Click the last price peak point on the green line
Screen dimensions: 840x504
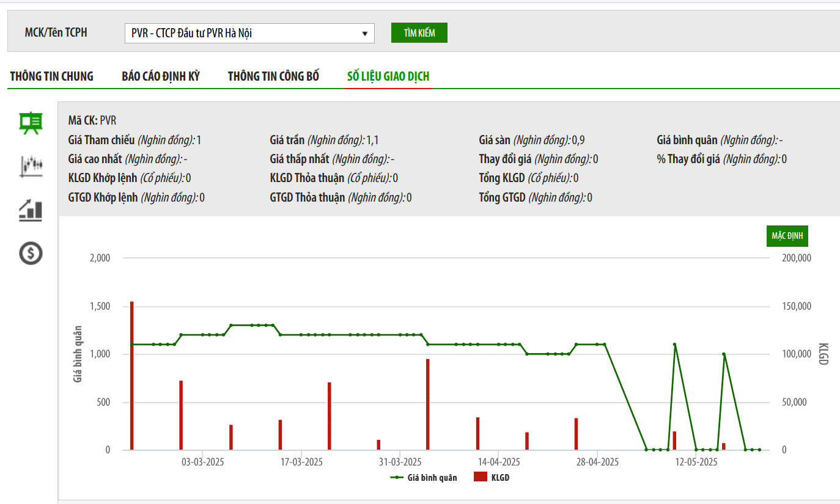pyautogui.click(x=724, y=354)
